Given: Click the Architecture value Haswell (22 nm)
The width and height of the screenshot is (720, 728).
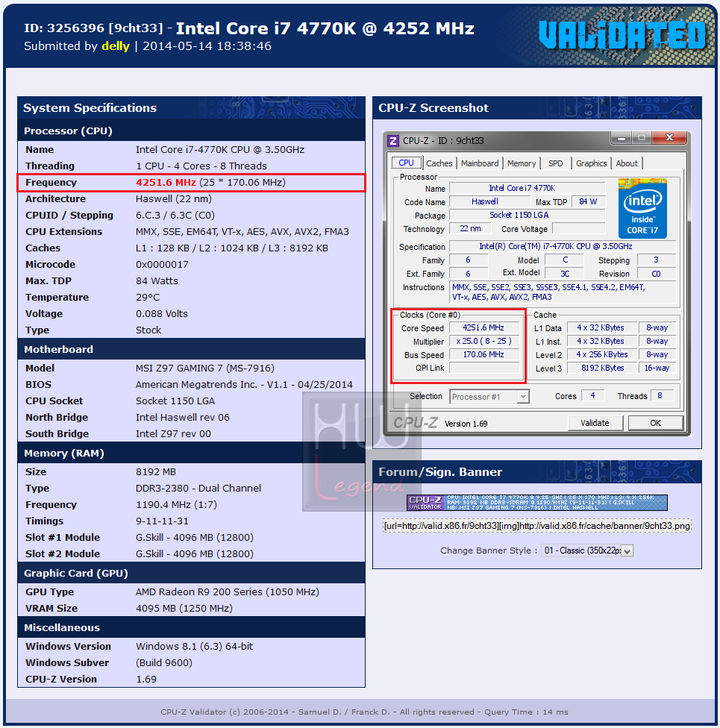Looking at the screenshot, I should pos(174,198).
